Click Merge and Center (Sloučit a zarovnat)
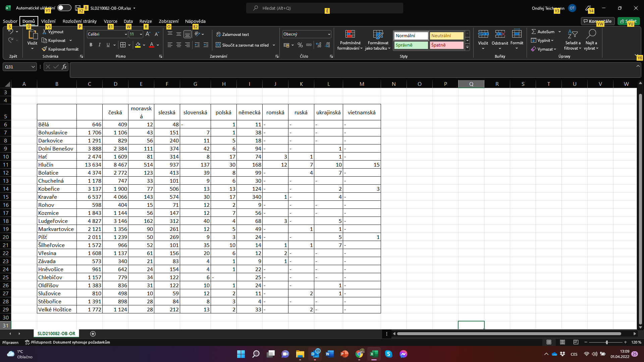Screen dimensions: 644x362 click(x=242, y=45)
